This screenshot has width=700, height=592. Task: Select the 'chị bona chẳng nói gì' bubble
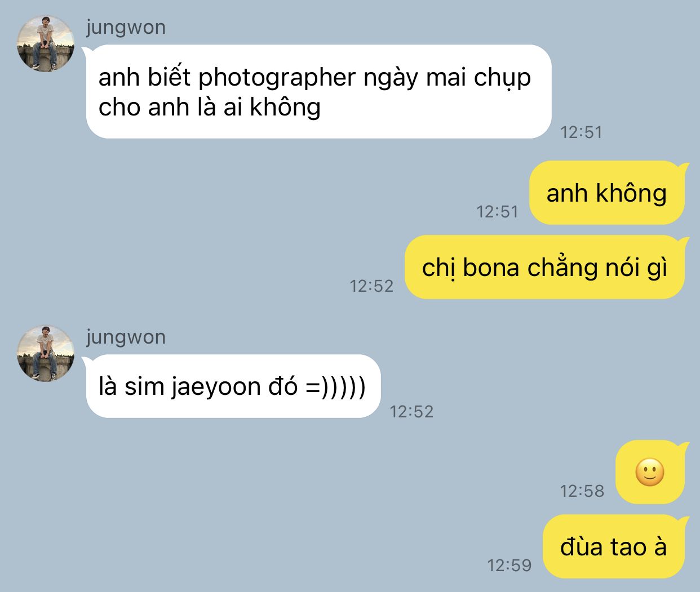(x=544, y=268)
